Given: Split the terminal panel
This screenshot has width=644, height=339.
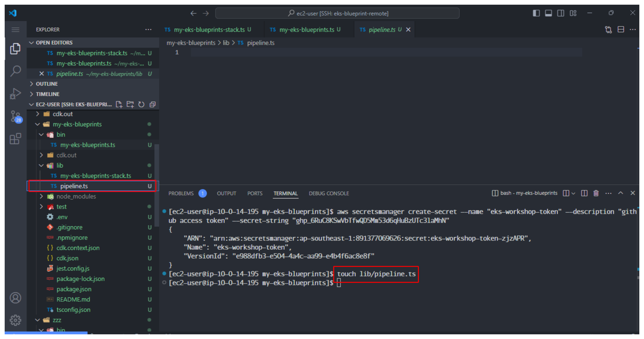Looking at the screenshot, I should tap(584, 193).
